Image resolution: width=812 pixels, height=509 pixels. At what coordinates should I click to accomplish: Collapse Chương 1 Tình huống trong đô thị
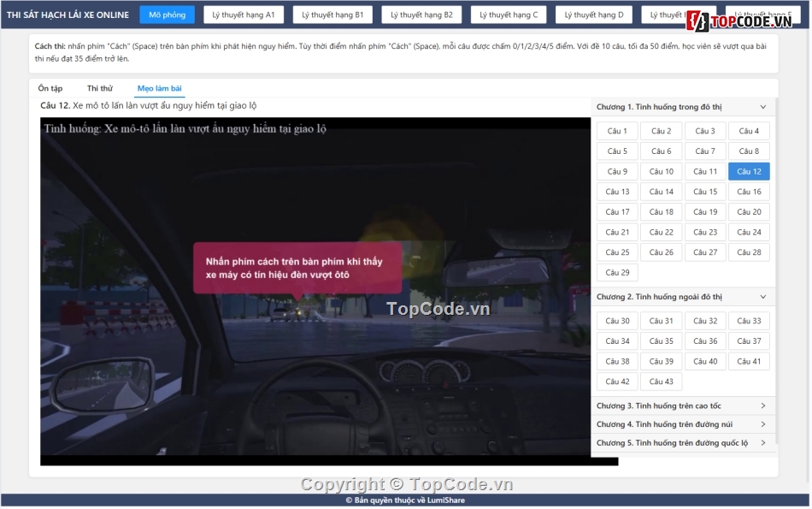tap(682, 107)
